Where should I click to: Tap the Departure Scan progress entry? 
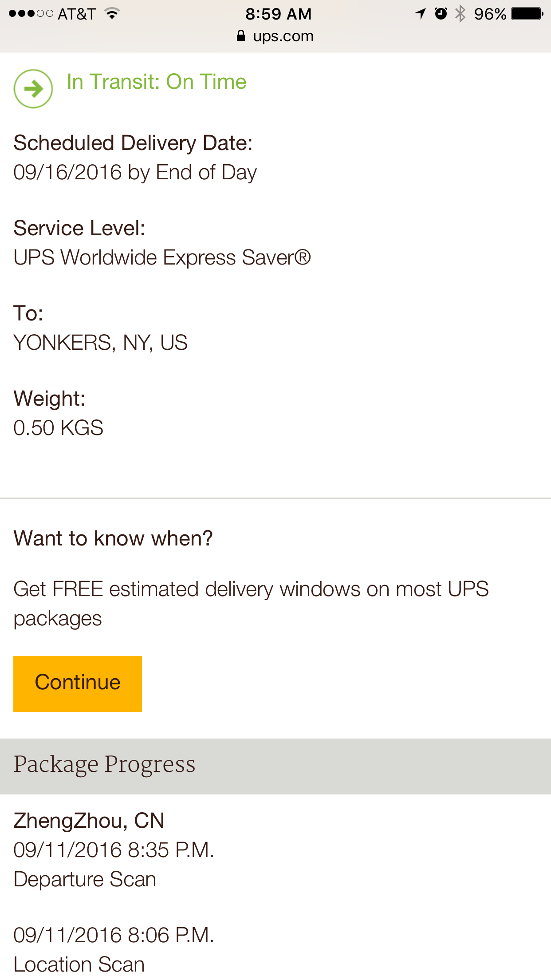[x=85, y=879]
